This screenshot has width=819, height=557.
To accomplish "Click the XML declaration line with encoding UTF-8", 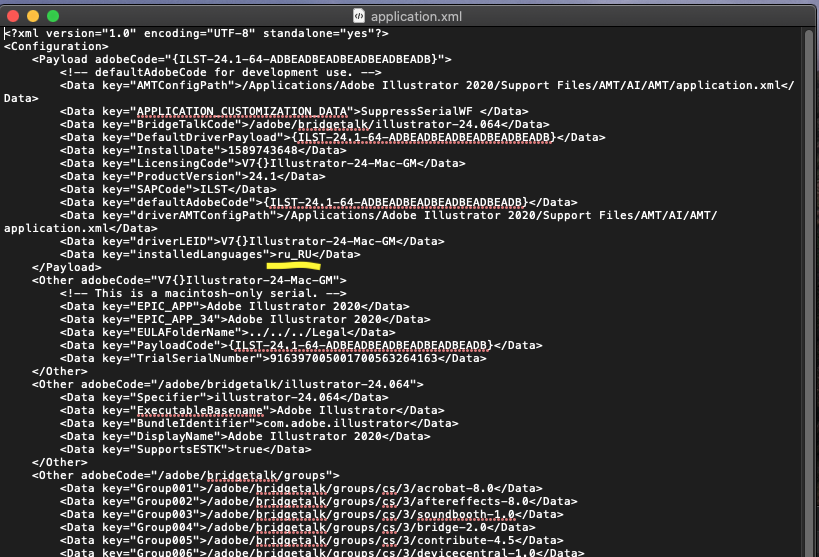I will tap(196, 33).
